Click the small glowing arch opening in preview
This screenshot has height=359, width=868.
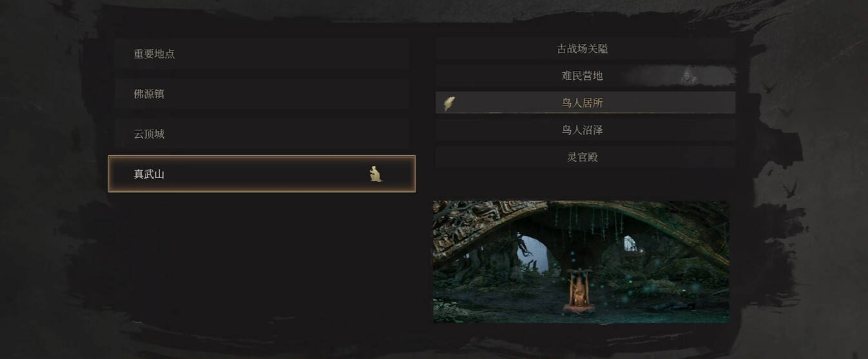pyautogui.click(x=631, y=244)
